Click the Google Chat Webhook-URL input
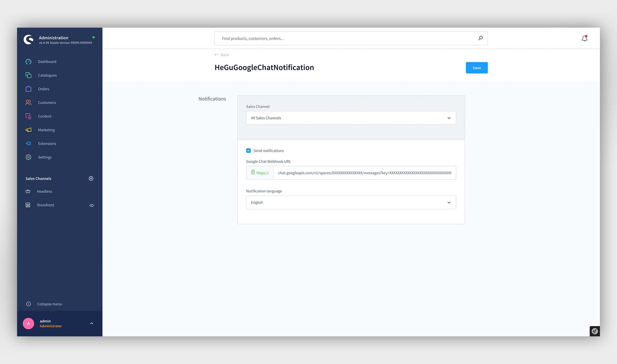617x364 pixels. coord(364,173)
